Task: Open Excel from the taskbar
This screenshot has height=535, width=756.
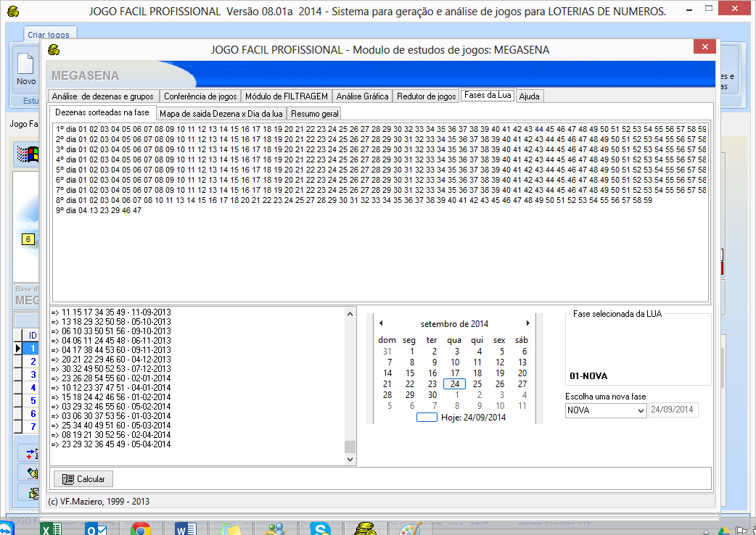Action: point(51,528)
